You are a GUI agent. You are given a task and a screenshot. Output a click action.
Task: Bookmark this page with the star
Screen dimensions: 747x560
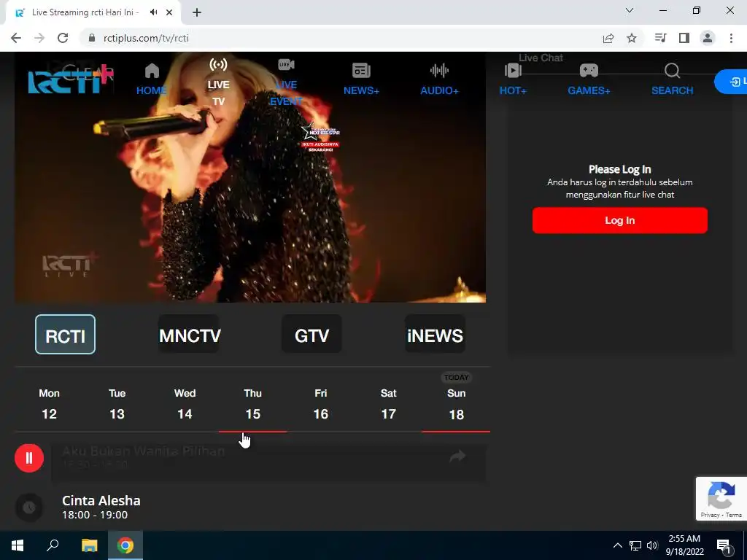pyautogui.click(x=632, y=38)
